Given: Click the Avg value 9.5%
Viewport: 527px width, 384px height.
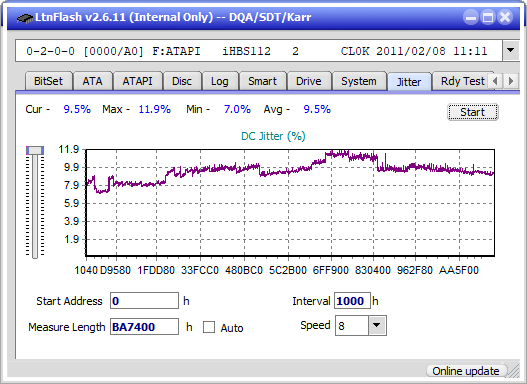Looking at the screenshot, I should click(x=317, y=109).
